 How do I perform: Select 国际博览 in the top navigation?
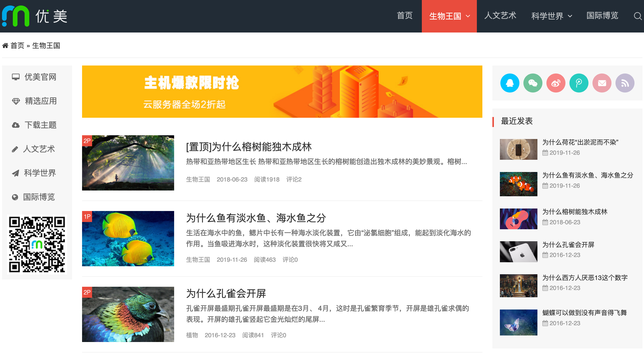[x=602, y=16]
